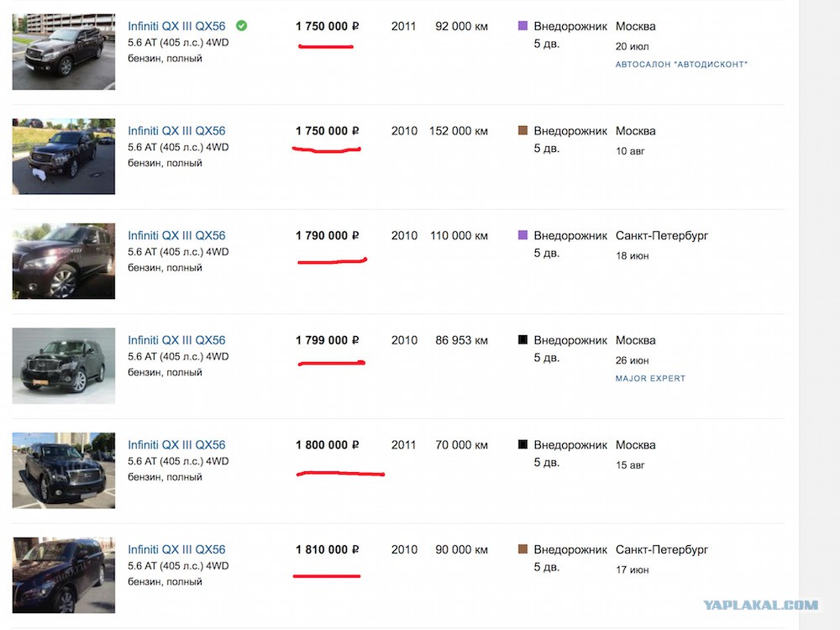Open dealer link АВТОСАЛОН "АВТОДИСКОНТ"
The height and width of the screenshot is (630, 840).
[x=681, y=65]
